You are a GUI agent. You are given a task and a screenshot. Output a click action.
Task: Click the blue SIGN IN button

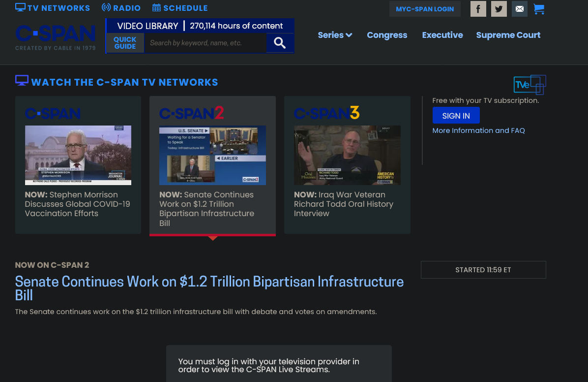pos(456,116)
